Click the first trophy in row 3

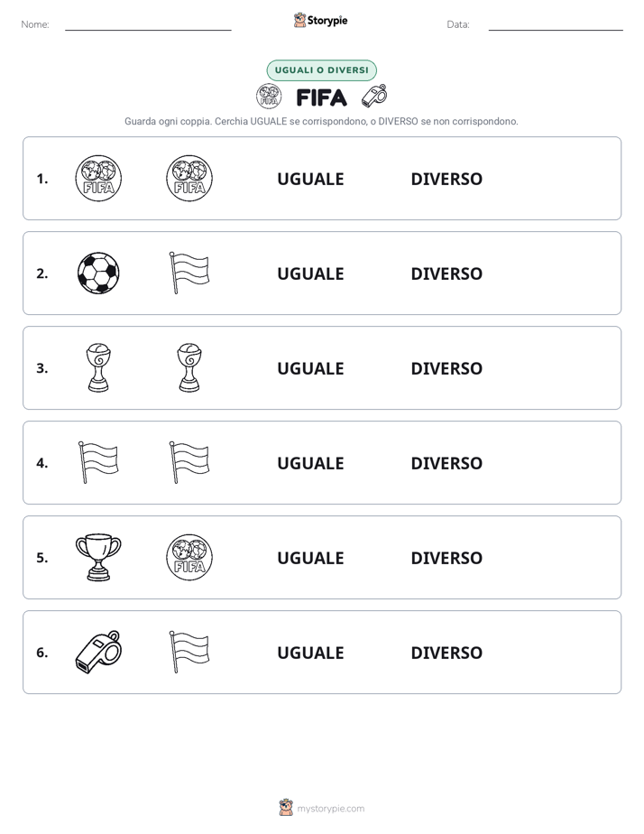[x=98, y=367]
